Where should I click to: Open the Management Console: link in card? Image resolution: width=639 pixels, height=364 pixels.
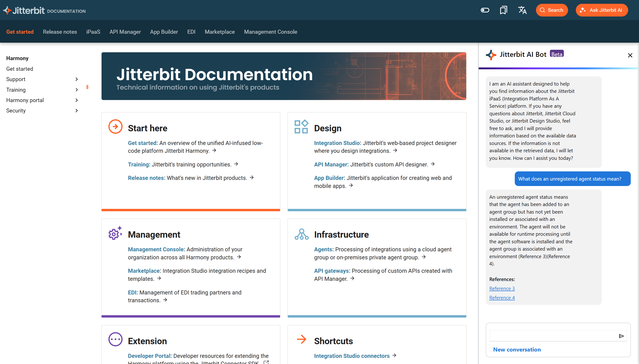tap(157, 249)
